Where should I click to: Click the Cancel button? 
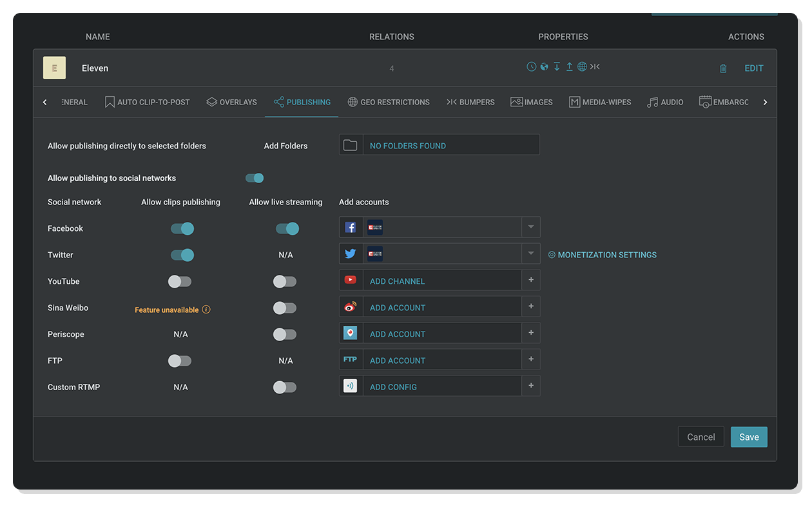pyautogui.click(x=701, y=437)
